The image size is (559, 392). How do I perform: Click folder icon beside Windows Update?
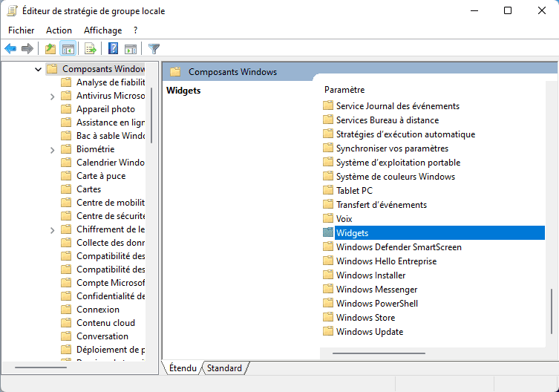(x=327, y=331)
